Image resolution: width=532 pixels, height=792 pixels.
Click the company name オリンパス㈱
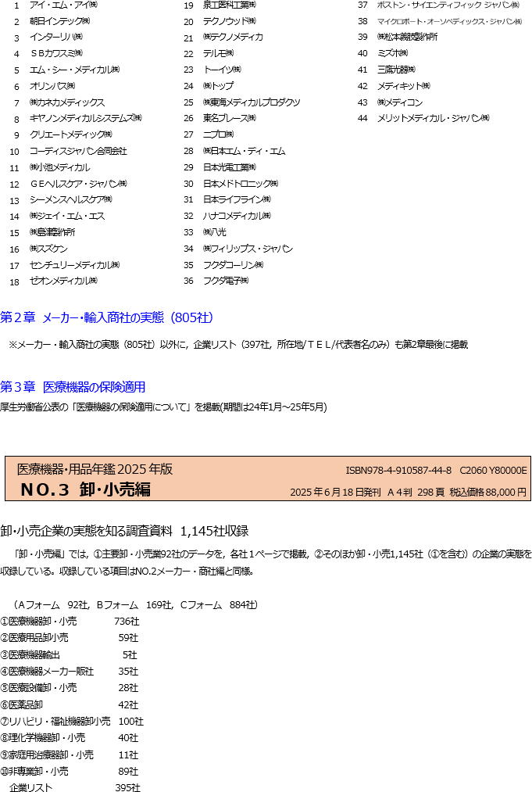click(x=52, y=86)
